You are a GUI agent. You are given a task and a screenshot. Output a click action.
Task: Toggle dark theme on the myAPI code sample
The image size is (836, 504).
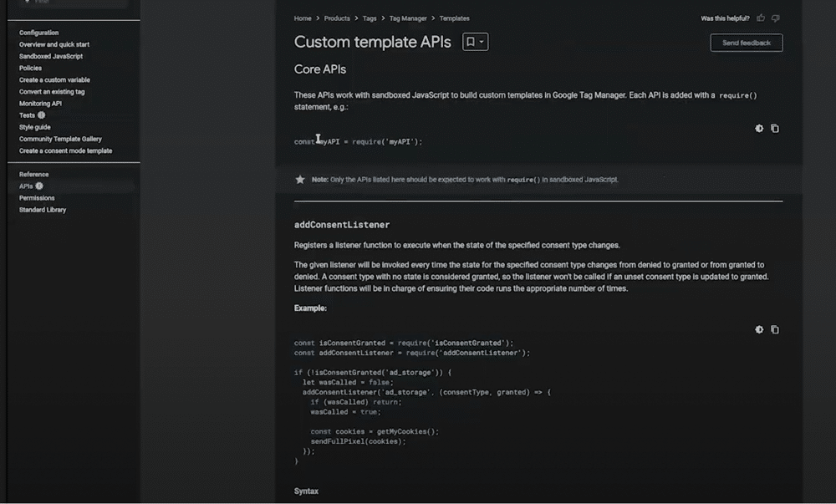click(x=759, y=129)
